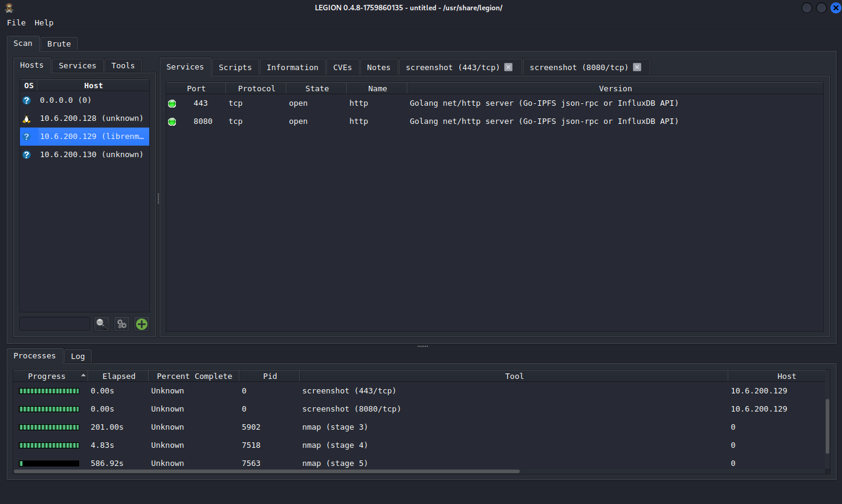
Task: Open the Tools tab in left panel
Action: [123, 65]
